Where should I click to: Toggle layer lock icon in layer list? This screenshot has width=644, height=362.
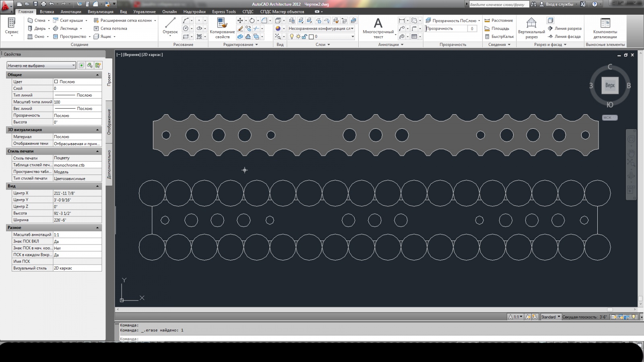(x=304, y=37)
